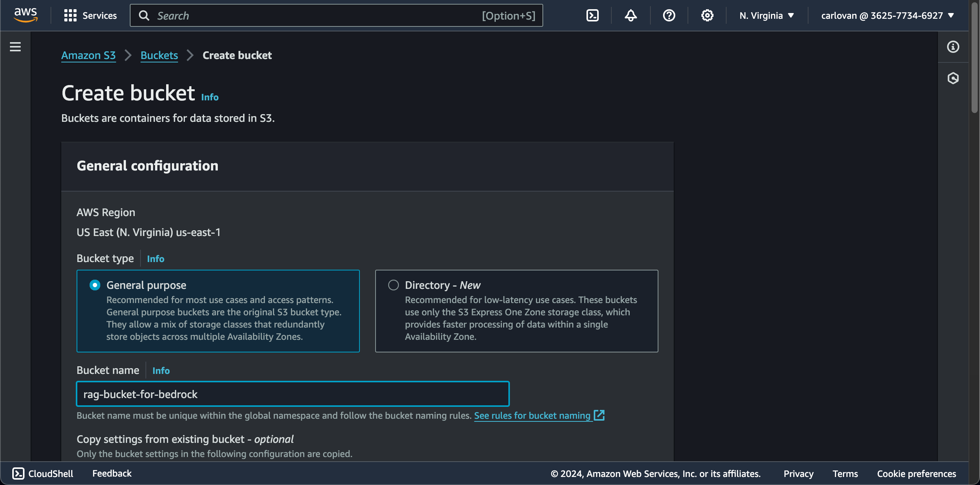This screenshot has width=980, height=485.
Task: Open the Terms footer link
Action: tap(845, 474)
